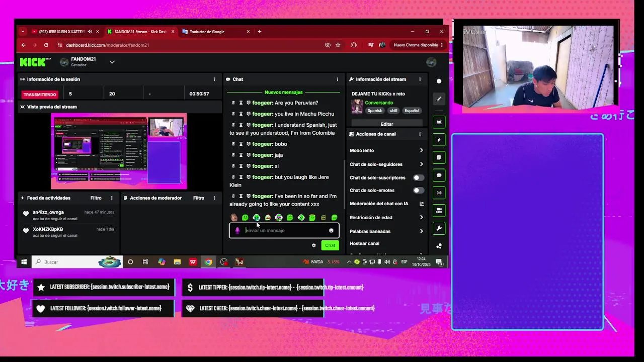This screenshot has height=362, width=644.
Task: Click the address bar URL
Action: [x=107, y=45]
